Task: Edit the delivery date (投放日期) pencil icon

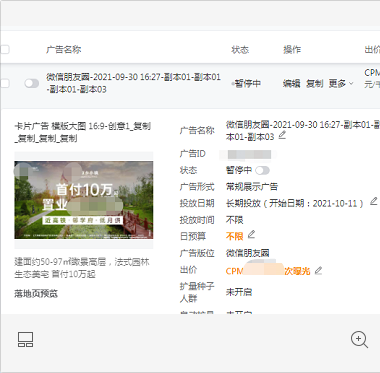Action: [374, 201]
